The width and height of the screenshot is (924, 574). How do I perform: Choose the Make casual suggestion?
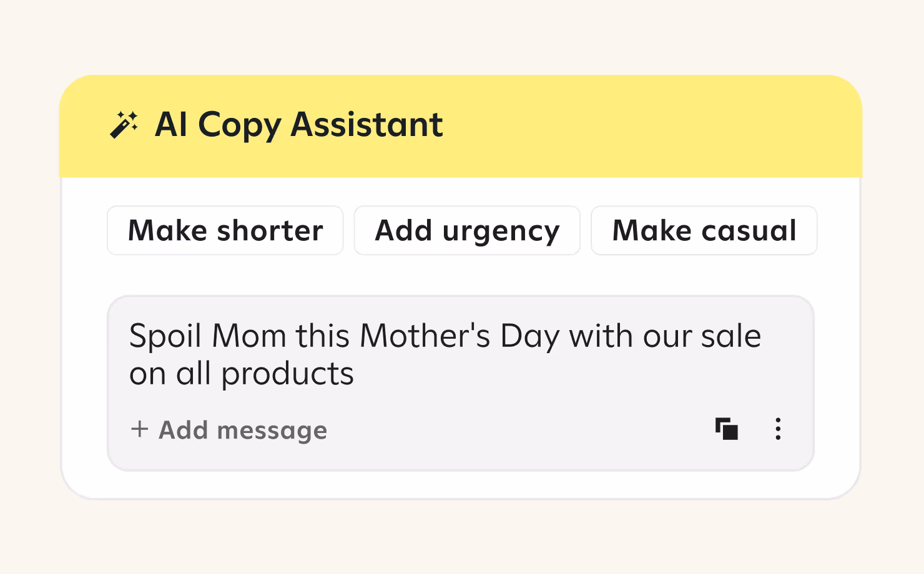[x=704, y=231]
